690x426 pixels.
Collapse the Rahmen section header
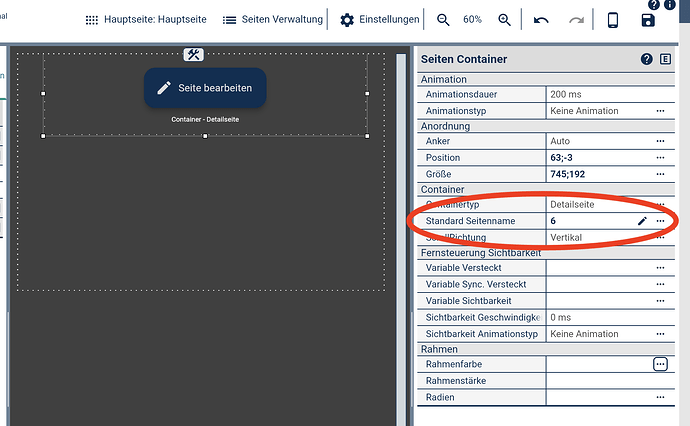click(x=546, y=349)
